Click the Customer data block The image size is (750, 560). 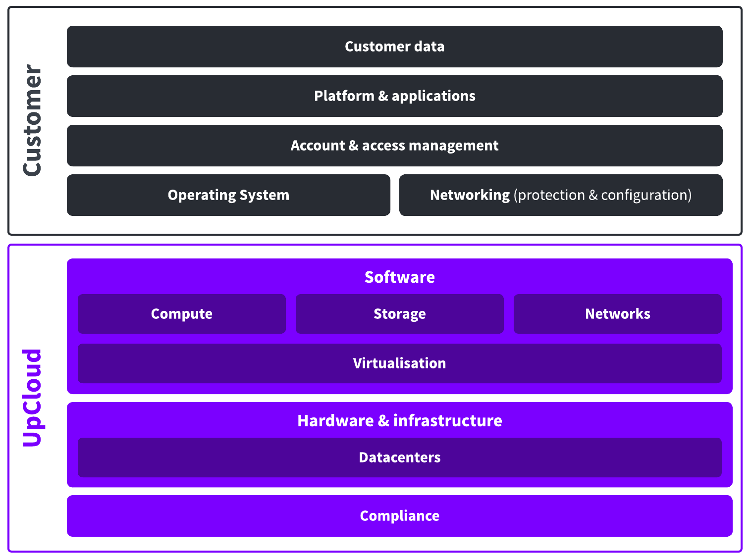394,47
